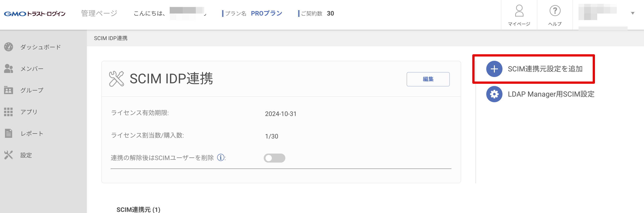Select the ダッシュボード menu label
This screenshot has width=644, height=213.
[41, 47]
